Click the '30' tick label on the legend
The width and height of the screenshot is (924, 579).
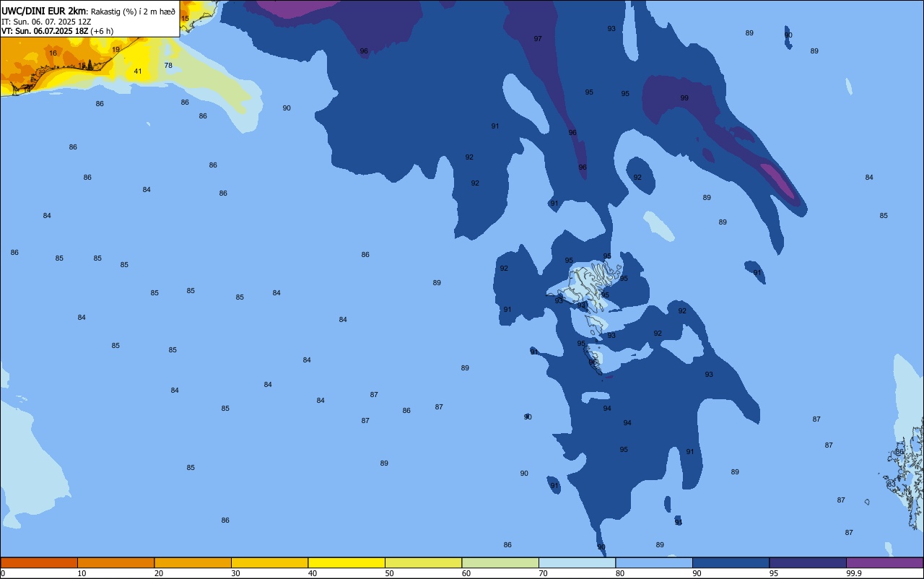[x=235, y=573]
